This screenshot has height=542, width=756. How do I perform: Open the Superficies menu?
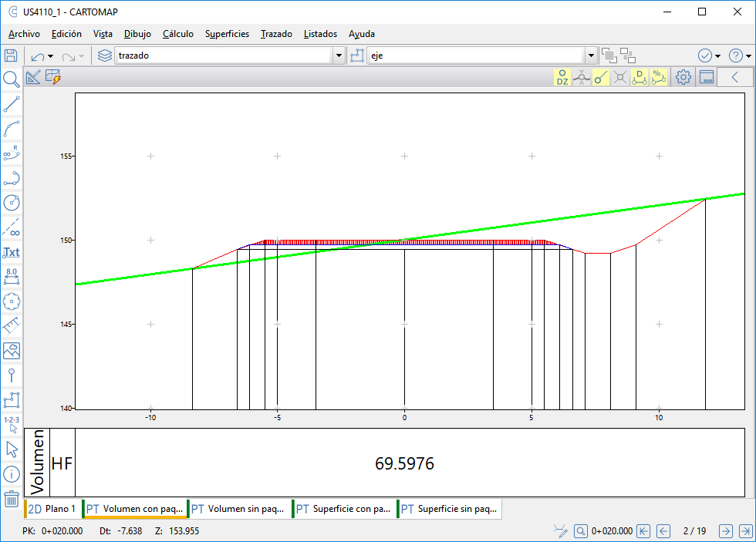click(x=227, y=34)
